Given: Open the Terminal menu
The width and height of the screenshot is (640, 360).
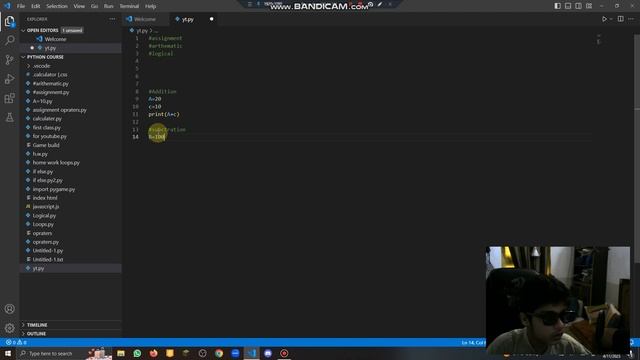Looking at the screenshot, I should 129,6.
